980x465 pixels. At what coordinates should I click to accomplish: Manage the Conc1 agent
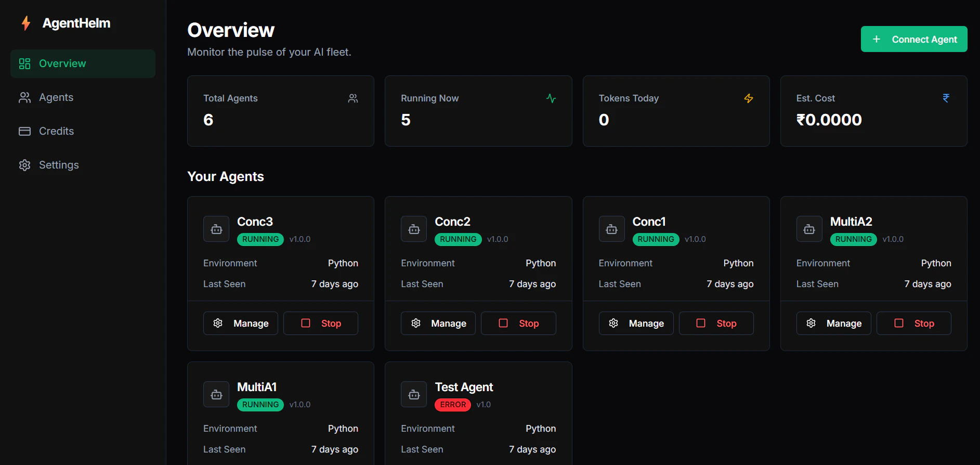click(636, 323)
